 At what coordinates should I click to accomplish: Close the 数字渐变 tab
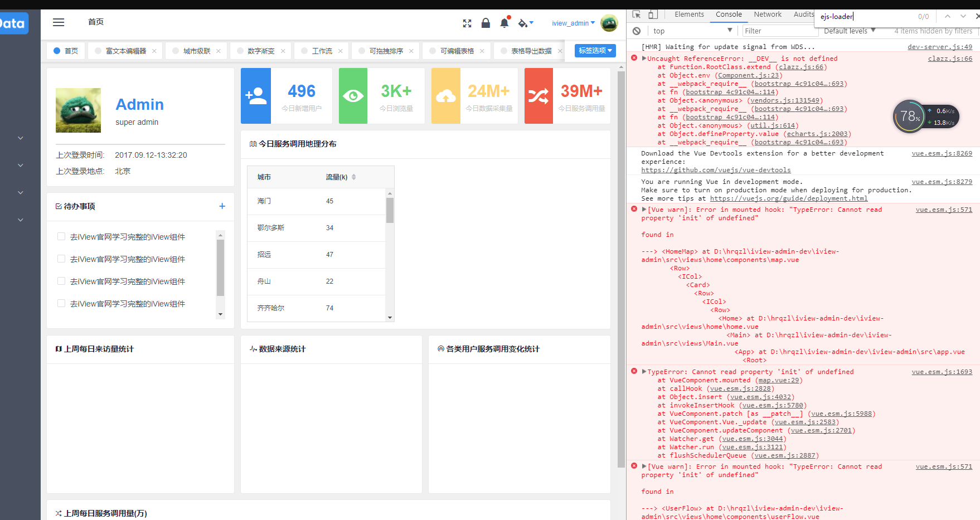(x=283, y=51)
